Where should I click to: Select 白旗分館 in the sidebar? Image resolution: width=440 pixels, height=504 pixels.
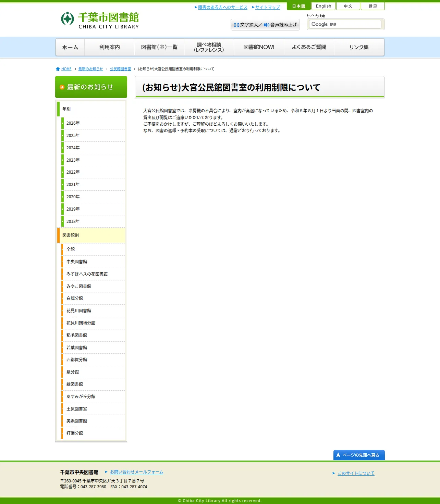[x=93, y=299]
